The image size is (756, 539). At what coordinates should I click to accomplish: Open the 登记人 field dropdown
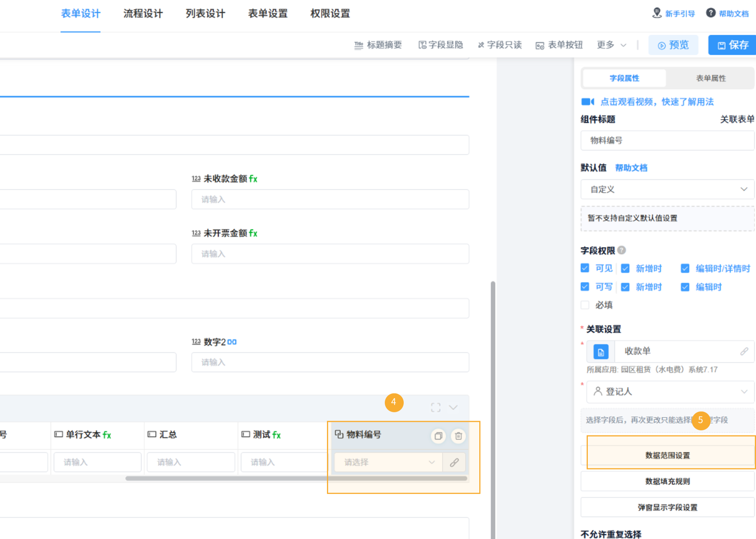(670, 391)
